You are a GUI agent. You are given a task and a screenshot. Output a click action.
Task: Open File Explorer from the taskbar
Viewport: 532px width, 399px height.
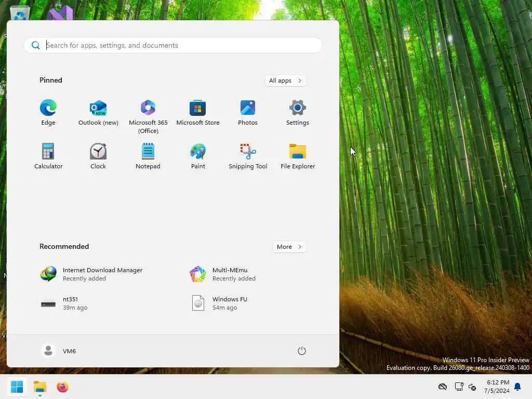click(39, 387)
